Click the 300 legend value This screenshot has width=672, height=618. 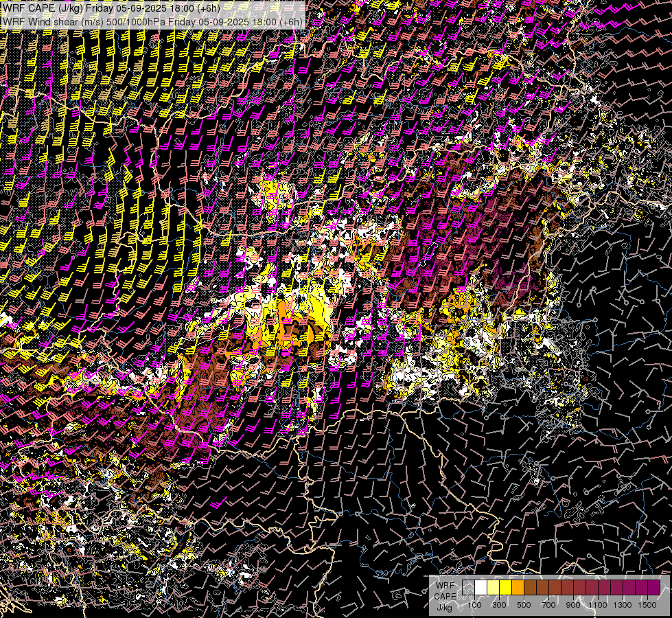pyautogui.click(x=499, y=605)
